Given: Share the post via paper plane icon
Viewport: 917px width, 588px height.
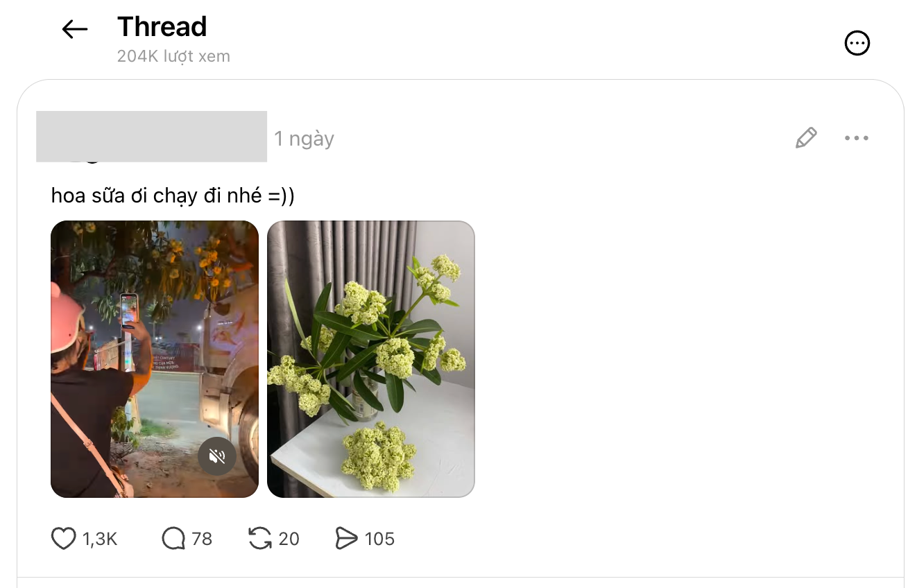Looking at the screenshot, I should coord(346,539).
